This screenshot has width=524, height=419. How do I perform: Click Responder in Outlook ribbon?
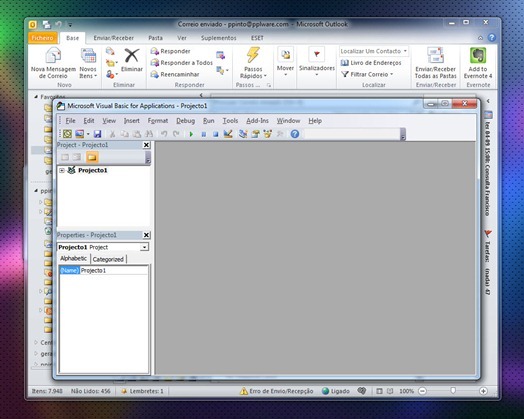(170, 51)
